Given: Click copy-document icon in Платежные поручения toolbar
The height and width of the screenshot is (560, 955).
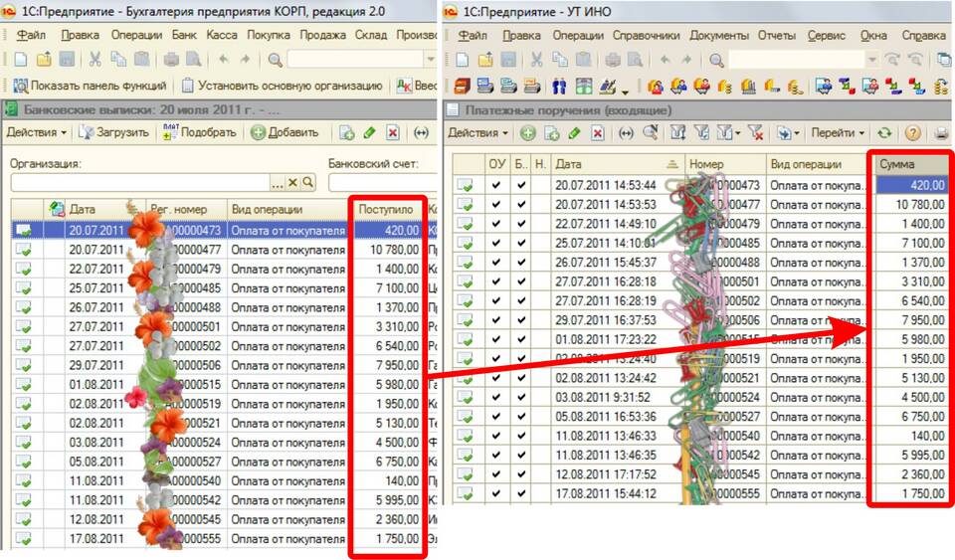Looking at the screenshot, I should [552, 133].
